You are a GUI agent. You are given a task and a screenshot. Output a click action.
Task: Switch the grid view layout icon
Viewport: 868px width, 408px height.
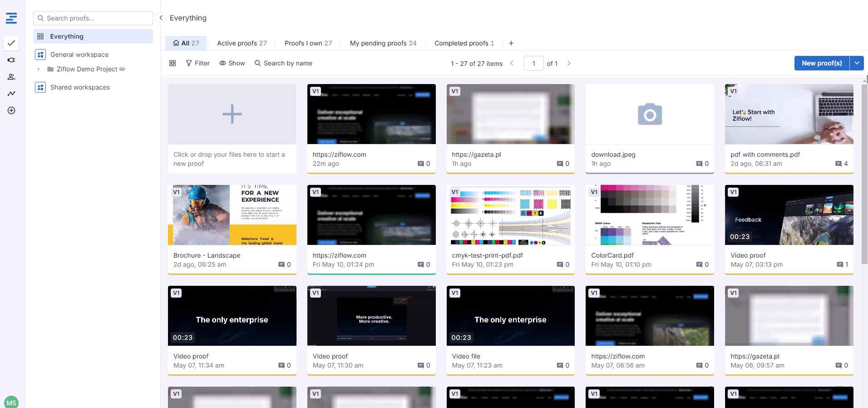coord(173,63)
